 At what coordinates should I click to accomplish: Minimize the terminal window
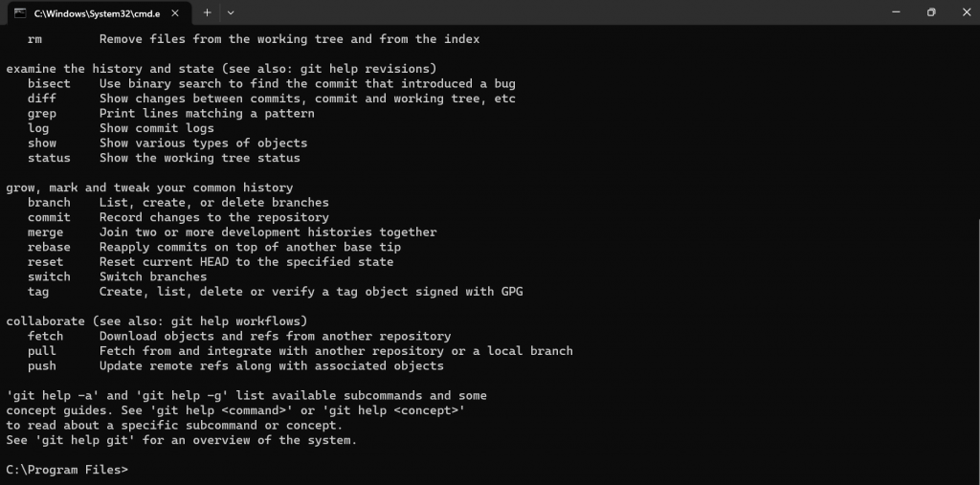(896, 12)
